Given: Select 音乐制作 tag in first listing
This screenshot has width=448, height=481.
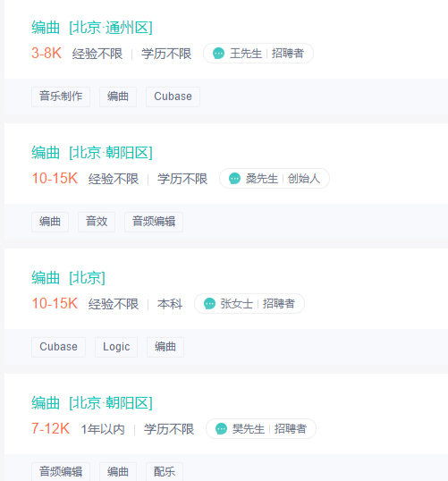Looking at the screenshot, I should [x=61, y=97].
